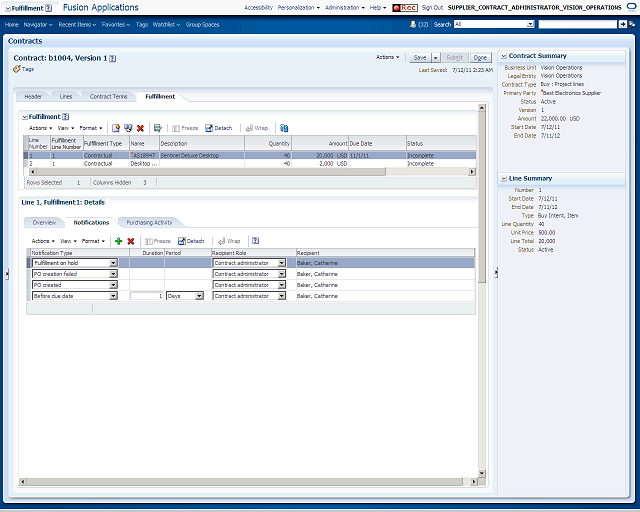Click the Group Spaces menu

pos(202,25)
